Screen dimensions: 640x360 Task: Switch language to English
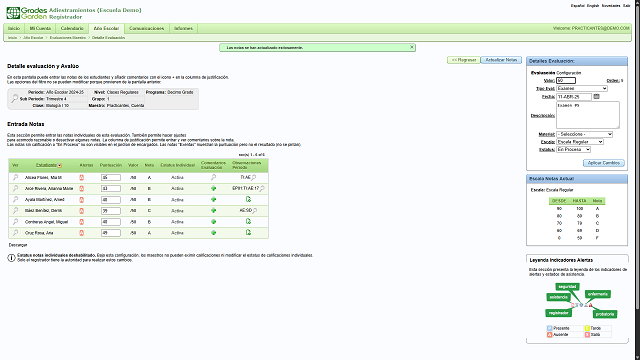(x=593, y=6)
